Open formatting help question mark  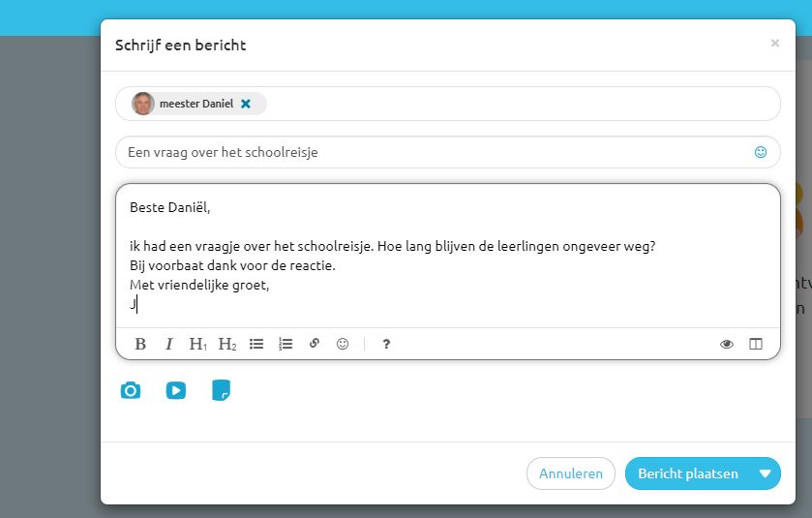(386, 344)
